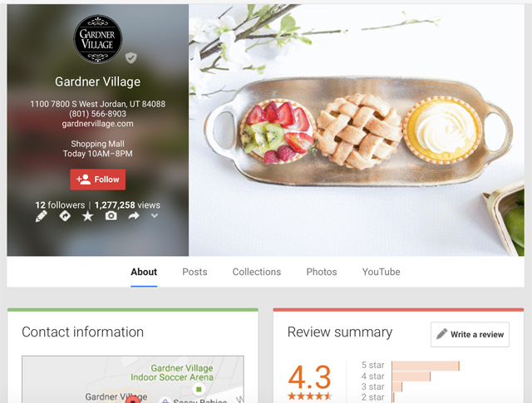Click the pencil edit icon under followers
532x403 pixels.
tap(41, 216)
